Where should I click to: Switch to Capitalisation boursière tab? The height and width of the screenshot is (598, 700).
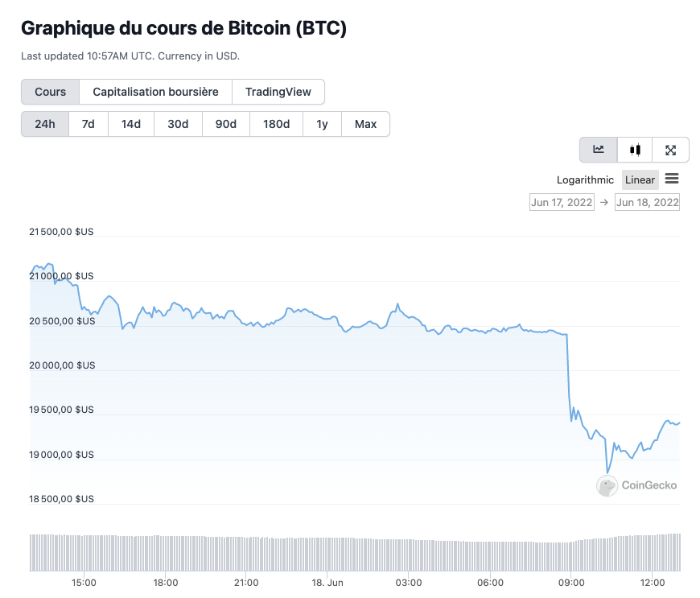coord(155,92)
